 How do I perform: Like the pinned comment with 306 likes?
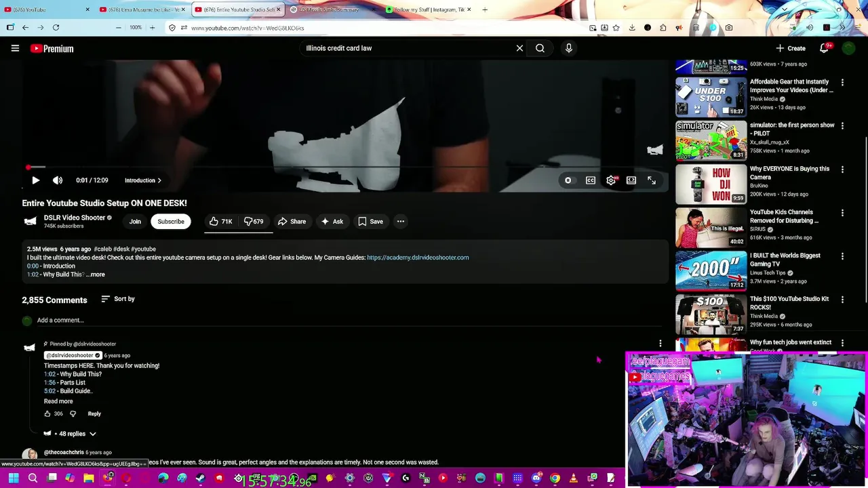[47, 413]
